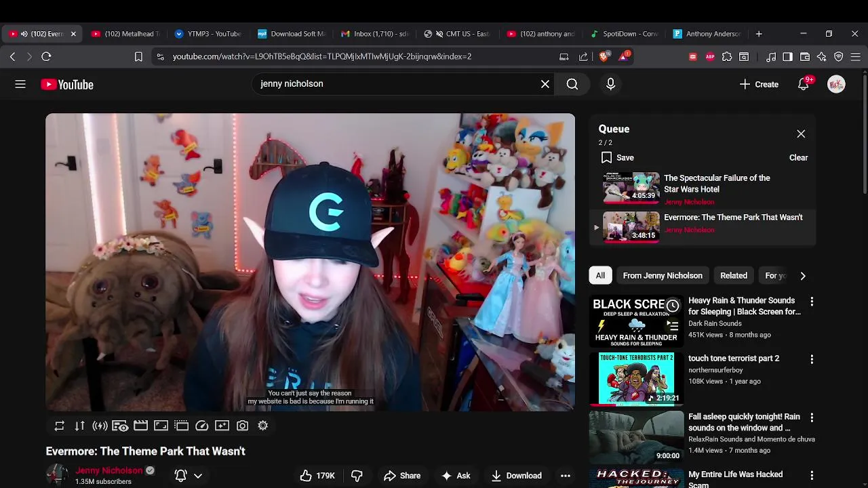Image resolution: width=868 pixels, height=488 pixels.
Task: Open the Brave Shields lion icon
Action: click(604, 56)
